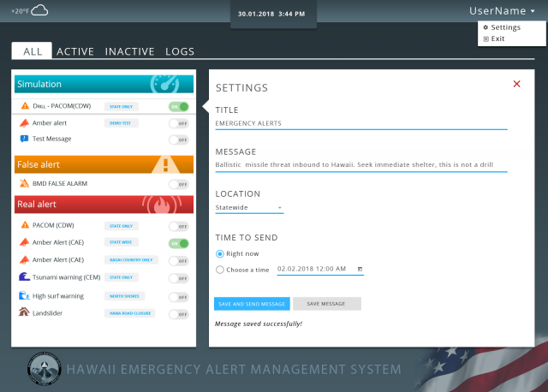
Task: Click the Amber Alert Statewide siren icon
Action: (24, 241)
